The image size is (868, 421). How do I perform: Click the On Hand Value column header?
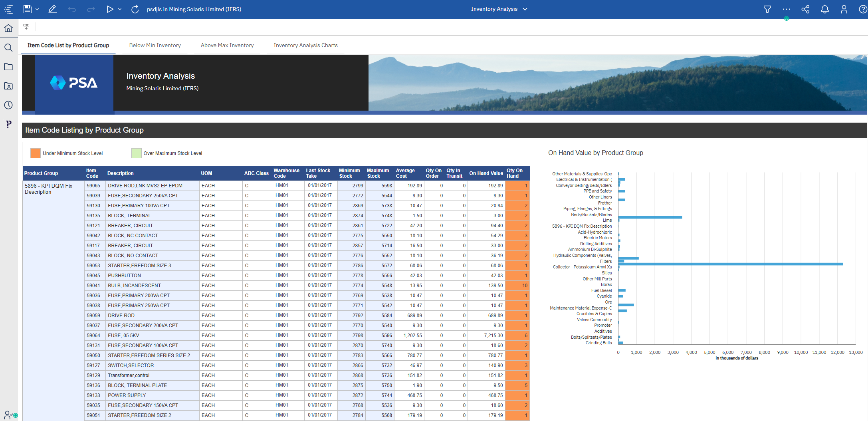point(486,173)
